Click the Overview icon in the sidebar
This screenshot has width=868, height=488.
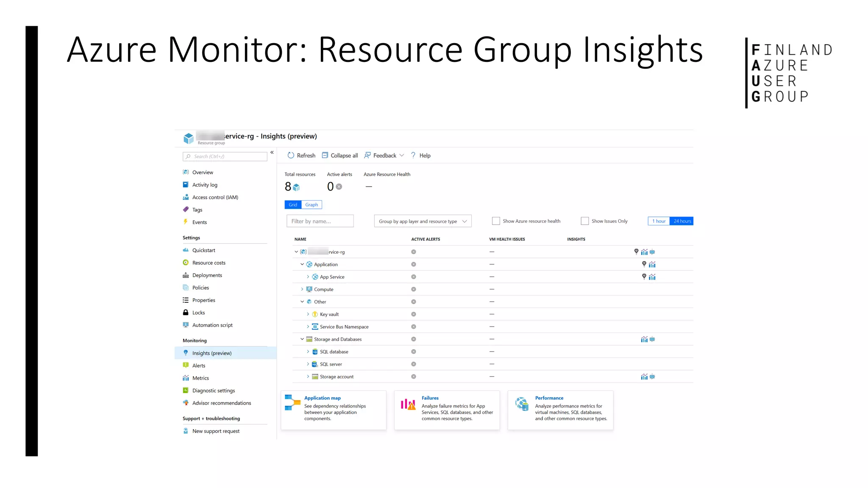point(186,172)
